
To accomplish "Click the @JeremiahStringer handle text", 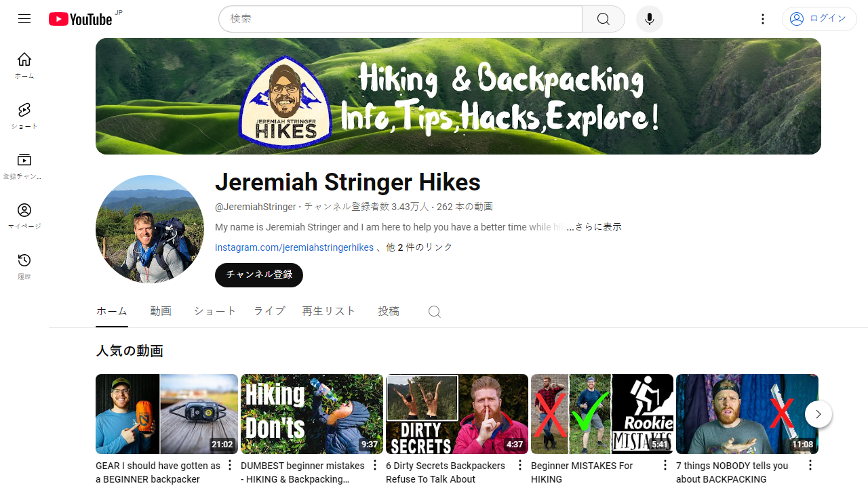I will coord(256,207).
